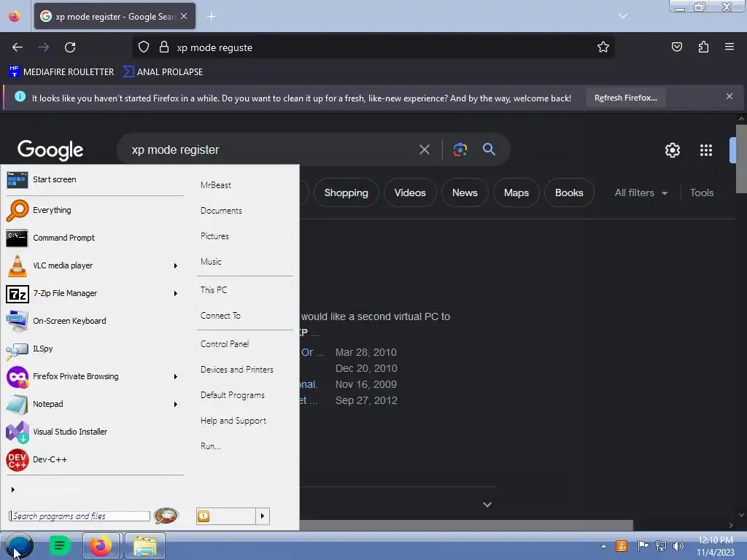
Task: Bookmark this page with the star icon
Action: [x=603, y=47]
